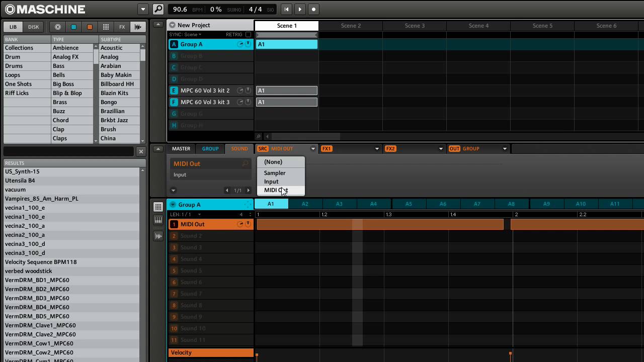This screenshot has height=362, width=644.
Task: Select VermDRM_BD3_MPC60 result
Action: click(x=71, y=298)
